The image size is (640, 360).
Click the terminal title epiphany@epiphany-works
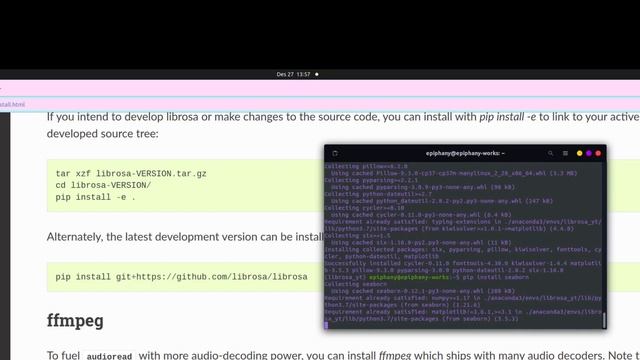[465, 153]
